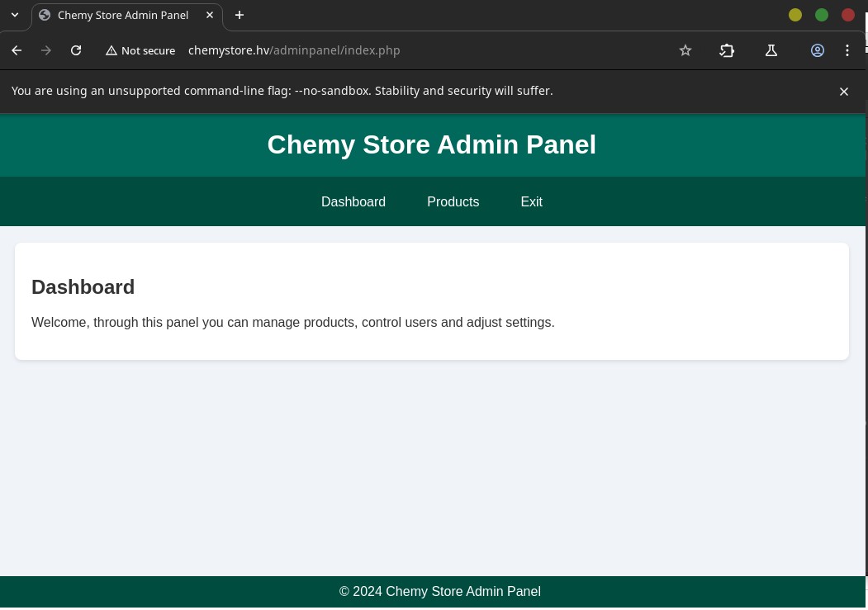This screenshot has height=610, width=868.
Task: Click the Not secure warning indicator
Action: tap(140, 50)
